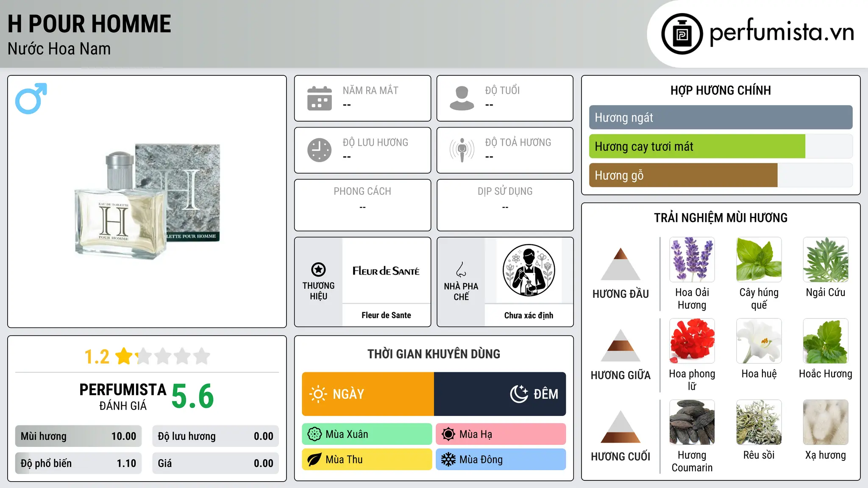This screenshot has width=868, height=488.
Task: Click the gold star in the rating
Action: [125, 356]
